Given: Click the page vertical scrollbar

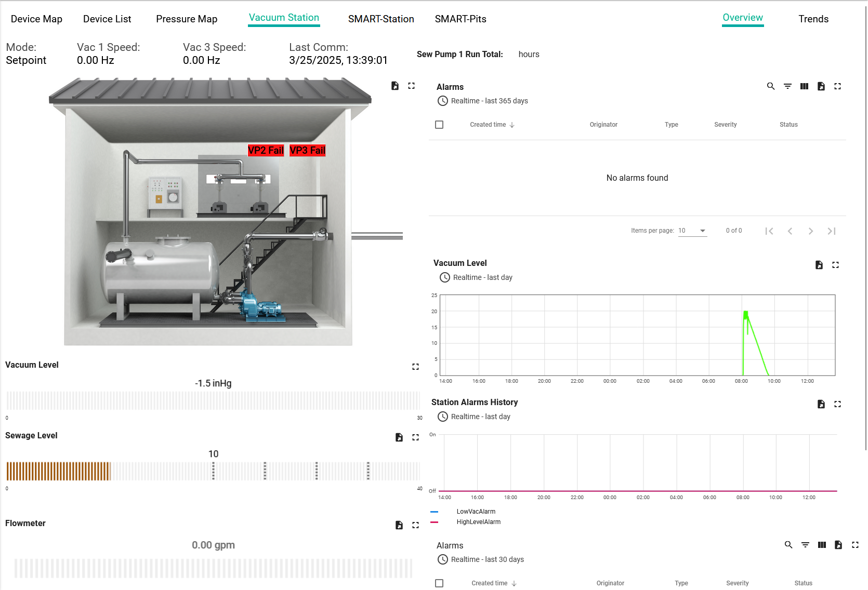Looking at the screenshot, I should click(865, 229).
